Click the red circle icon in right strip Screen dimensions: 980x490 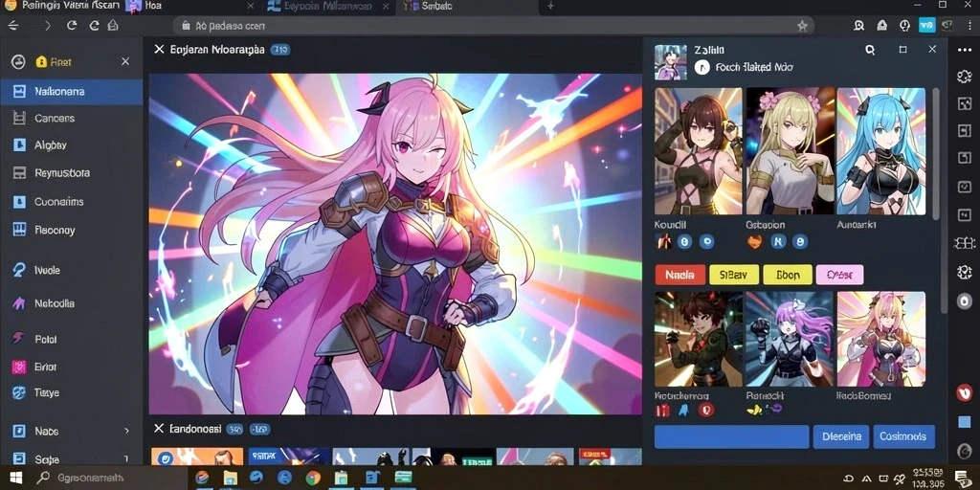pos(965,392)
